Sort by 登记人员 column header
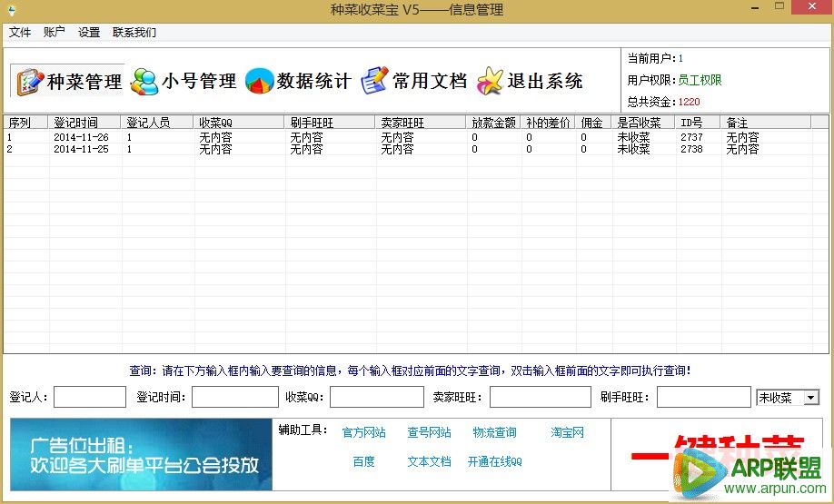This screenshot has height=504, width=834. [x=157, y=123]
